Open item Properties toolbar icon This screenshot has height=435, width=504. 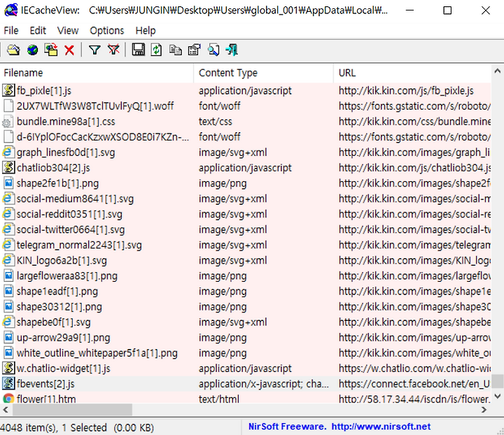tap(194, 50)
